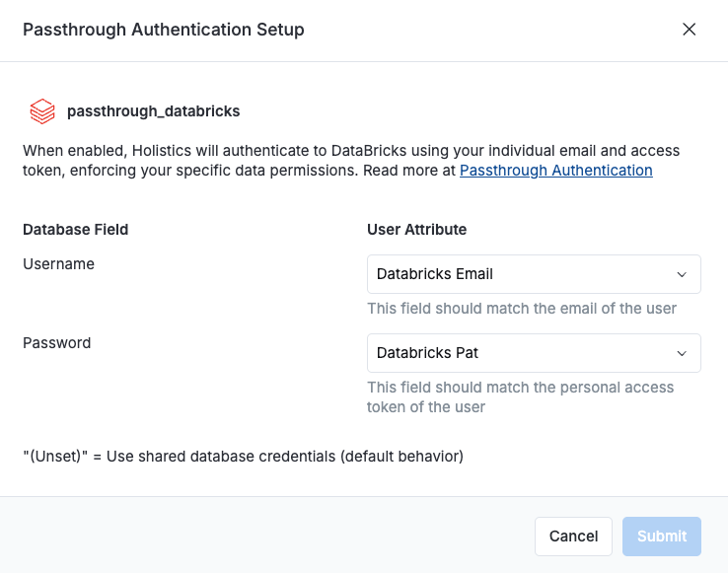
Task: Open the Passthrough Authentication docs link
Action: (x=555, y=171)
